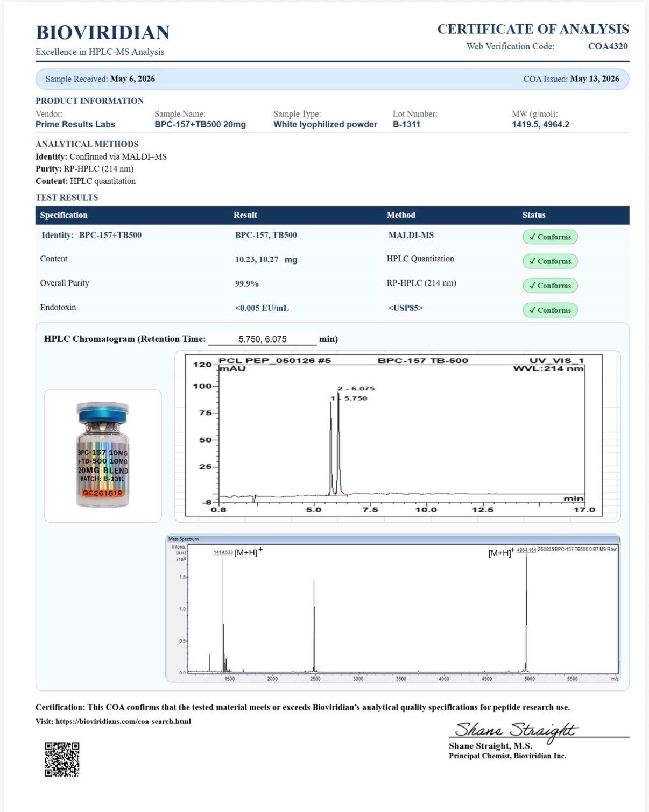Click the Overall Purity Conforms badge
The width and height of the screenshot is (649, 812).
pos(550,286)
